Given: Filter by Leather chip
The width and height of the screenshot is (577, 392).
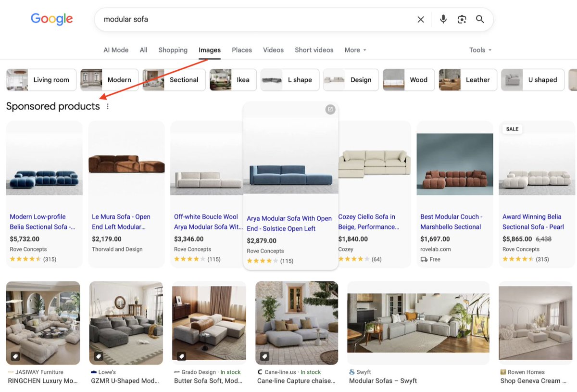Looking at the screenshot, I should click(468, 80).
